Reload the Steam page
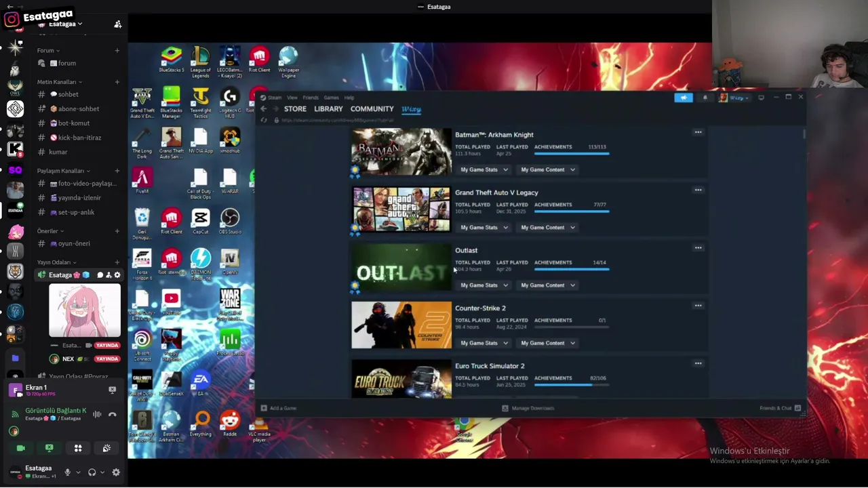The width and height of the screenshot is (868, 488). click(x=264, y=121)
